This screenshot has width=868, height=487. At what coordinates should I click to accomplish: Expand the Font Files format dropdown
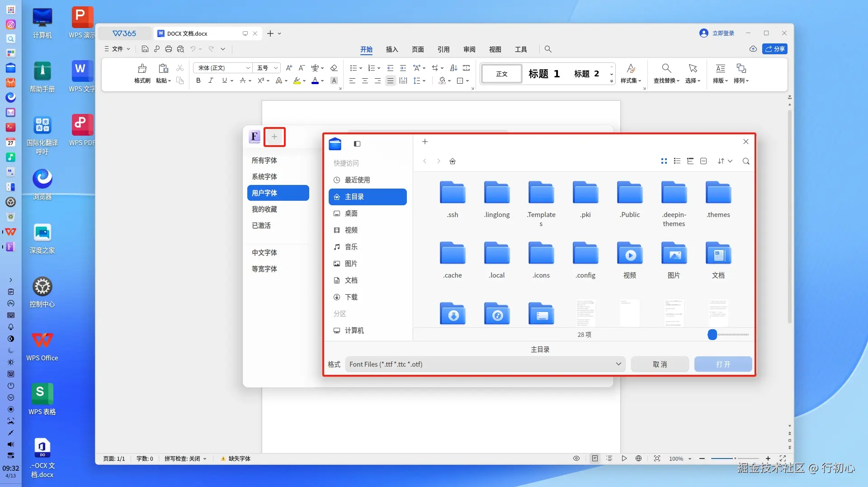coord(618,364)
